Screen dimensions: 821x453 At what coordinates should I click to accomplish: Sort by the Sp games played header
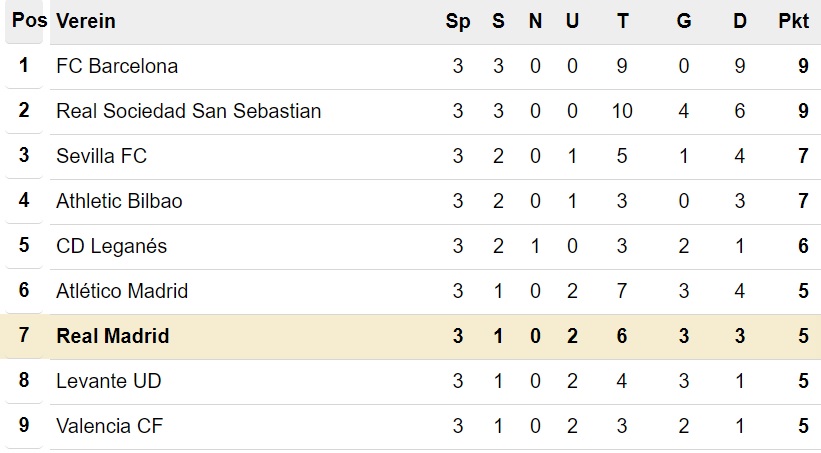(458, 21)
